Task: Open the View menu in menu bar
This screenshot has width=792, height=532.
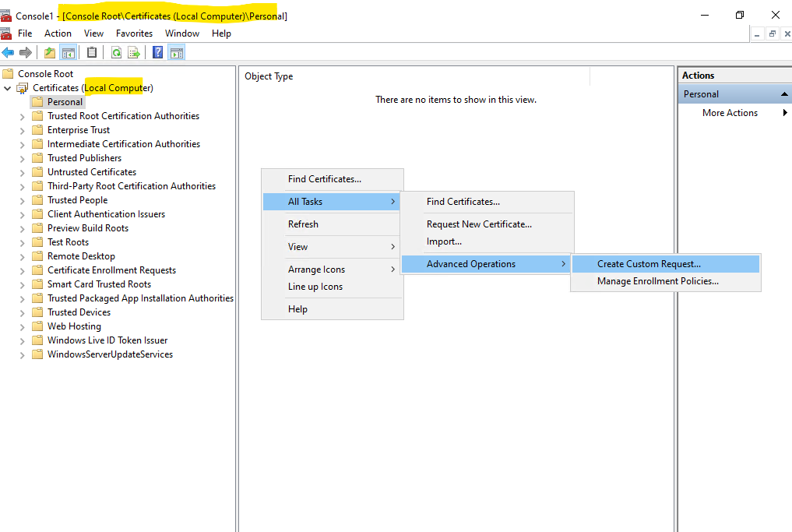Action: pos(94,33)
